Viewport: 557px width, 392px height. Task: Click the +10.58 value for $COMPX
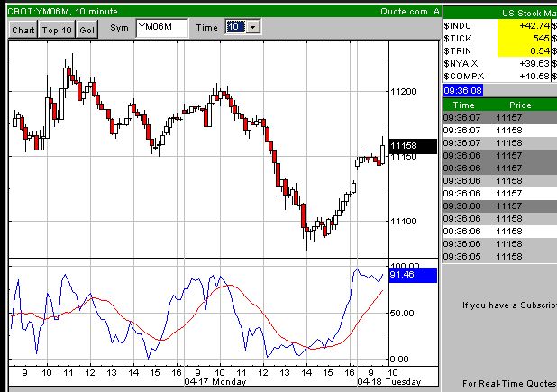534,77
